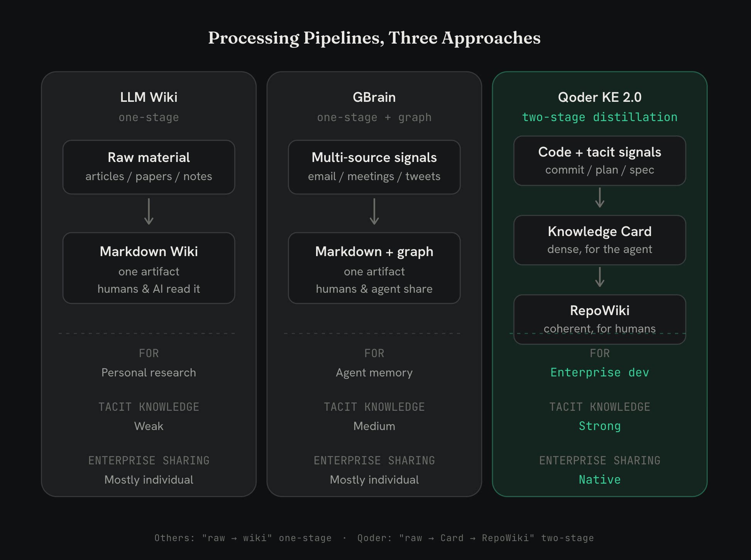The height and width of the screenshot is (560, 751).
Task: Click "ENTERPRISE SHARING" label in Qoder column
Action: click(600, 460)
